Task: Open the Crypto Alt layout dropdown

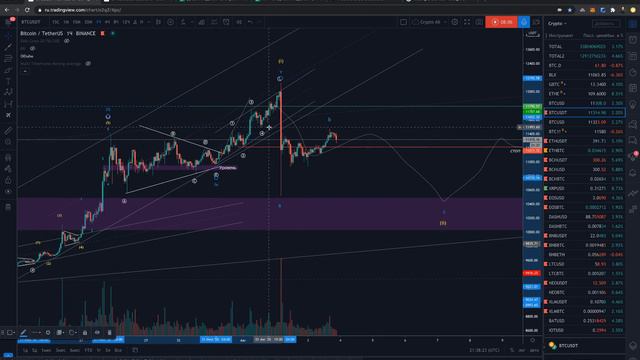Action: click(429, 22)
